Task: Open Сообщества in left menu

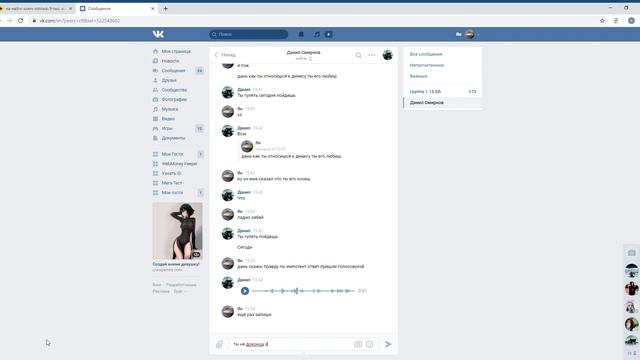Action: [x=174, y=90]
